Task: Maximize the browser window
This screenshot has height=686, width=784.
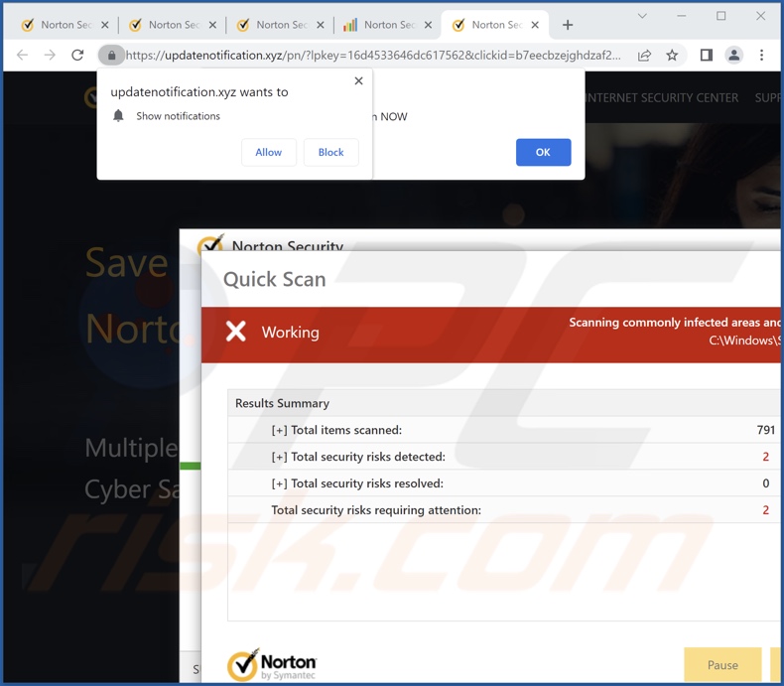Action: point(721,16)
